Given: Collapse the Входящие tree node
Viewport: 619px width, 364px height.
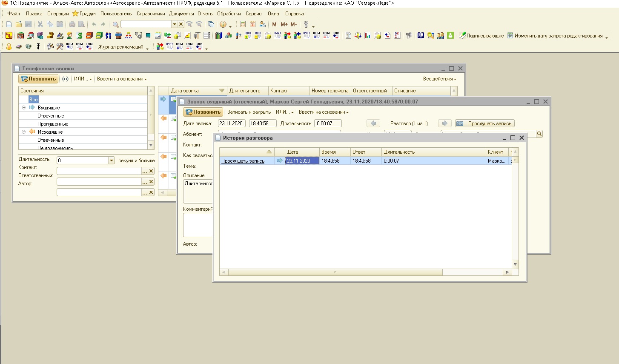Looking at the screenshot, I should pos(24,108).
